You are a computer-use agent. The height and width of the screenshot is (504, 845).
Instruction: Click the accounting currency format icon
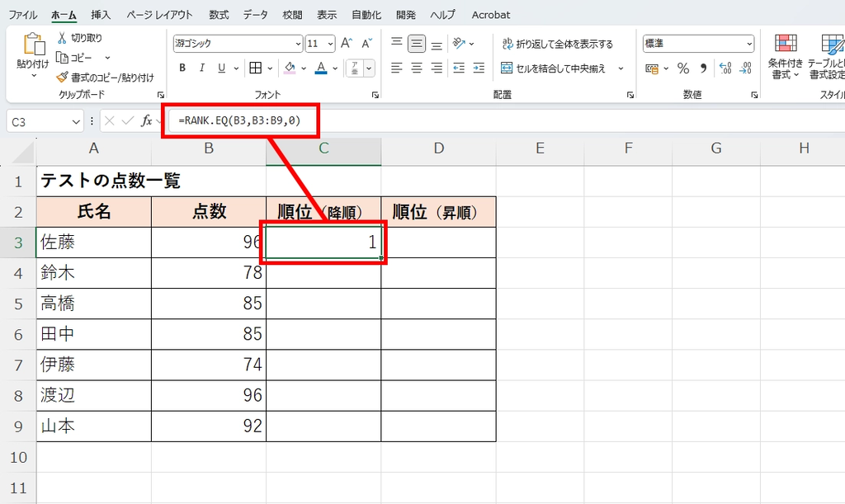click(x=652, y=68)
